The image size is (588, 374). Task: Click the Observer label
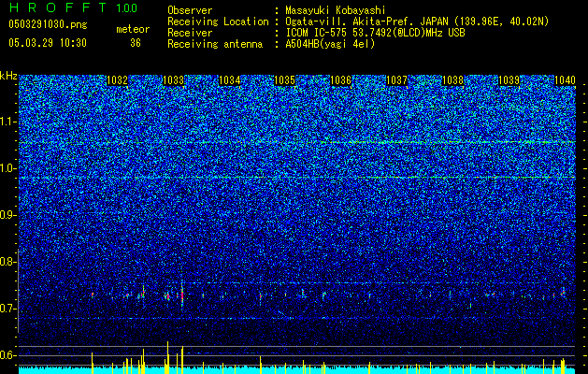coord(190,10)
